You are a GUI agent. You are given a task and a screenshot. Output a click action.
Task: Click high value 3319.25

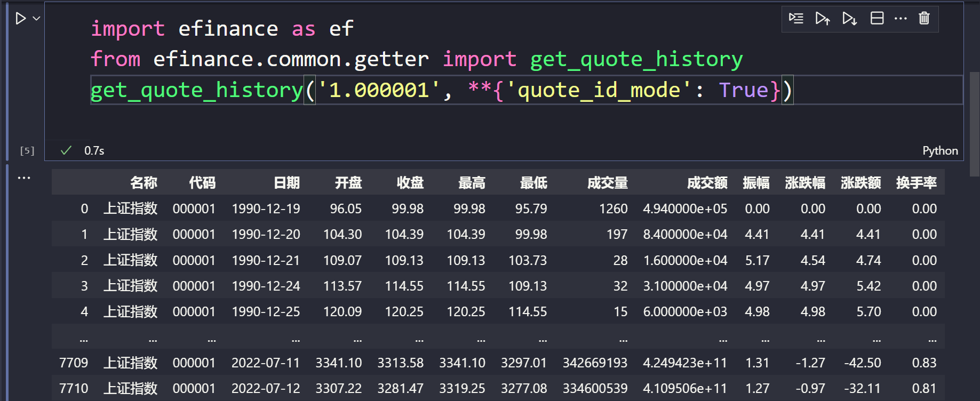(462, 388)
